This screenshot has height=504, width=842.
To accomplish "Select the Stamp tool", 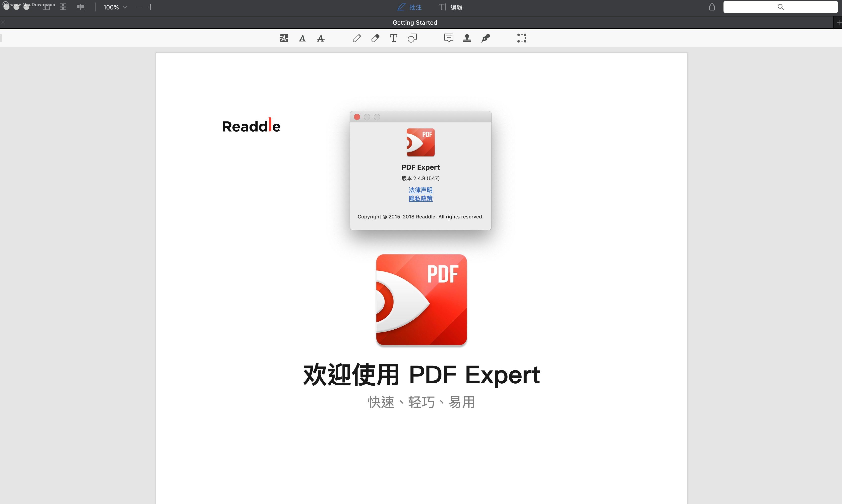I will [467, 38].
